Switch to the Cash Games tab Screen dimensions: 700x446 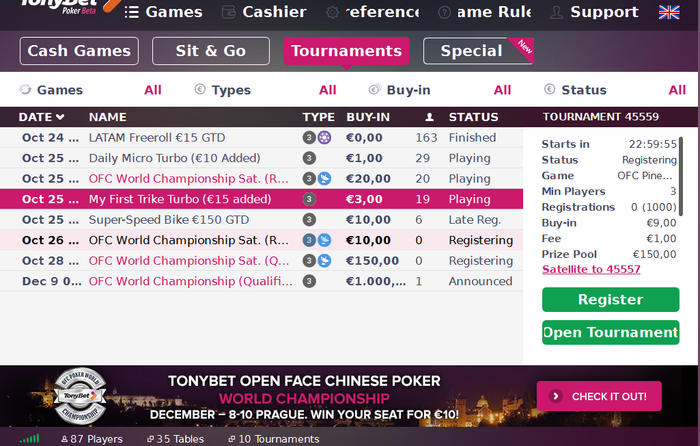pyautogui.click(x=79, y=51)
